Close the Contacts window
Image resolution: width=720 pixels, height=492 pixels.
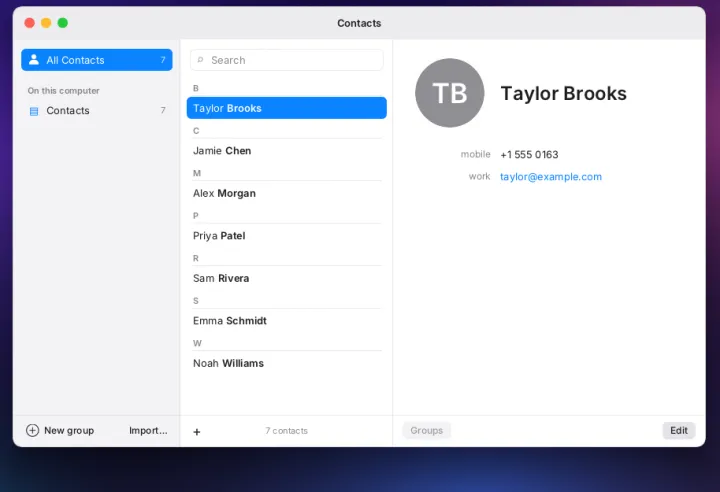29,23
